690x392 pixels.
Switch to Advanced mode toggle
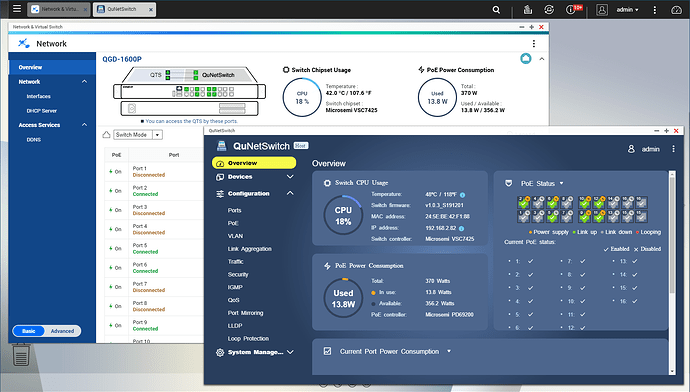click(x=62, y=331)
